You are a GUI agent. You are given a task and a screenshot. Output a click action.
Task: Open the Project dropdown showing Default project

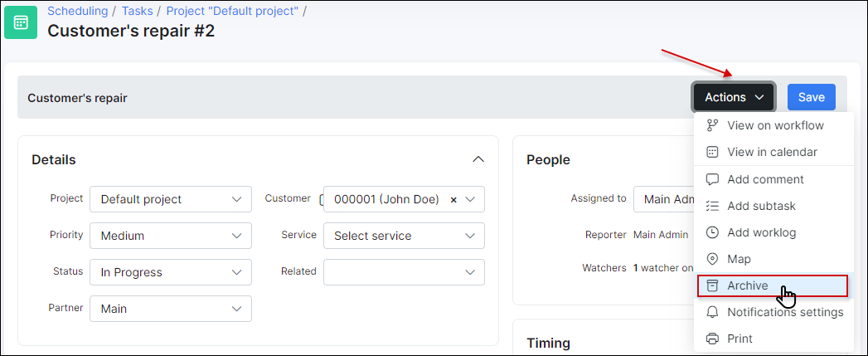tap(171, 199)
